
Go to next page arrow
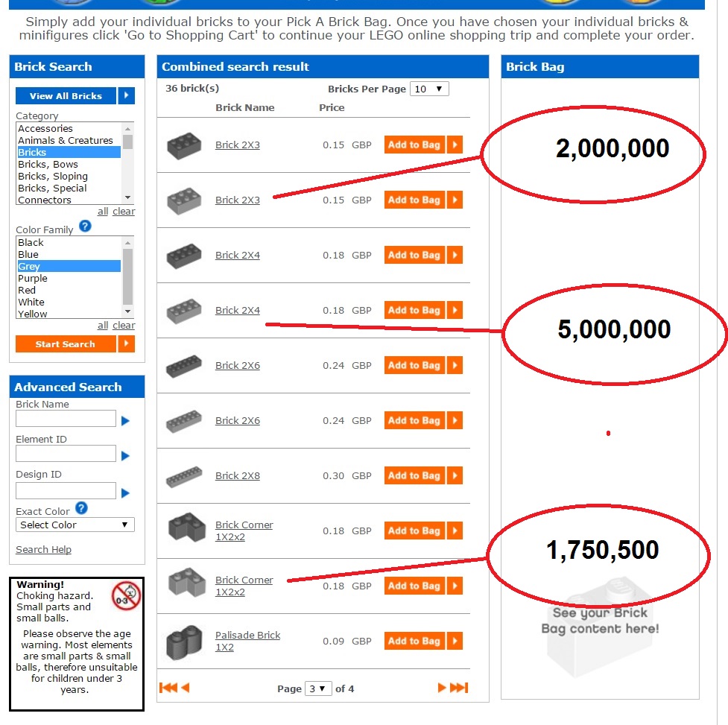click(442, 688)
